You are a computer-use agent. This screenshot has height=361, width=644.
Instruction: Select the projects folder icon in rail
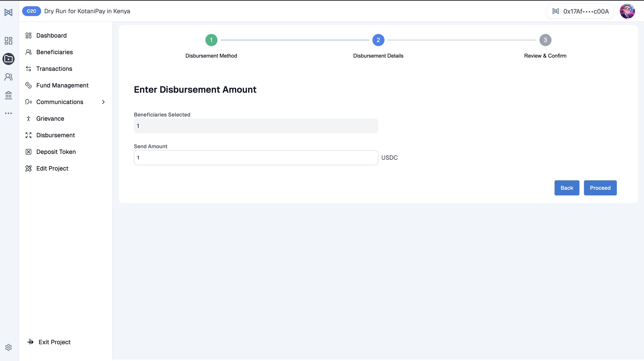coord(8,59)
